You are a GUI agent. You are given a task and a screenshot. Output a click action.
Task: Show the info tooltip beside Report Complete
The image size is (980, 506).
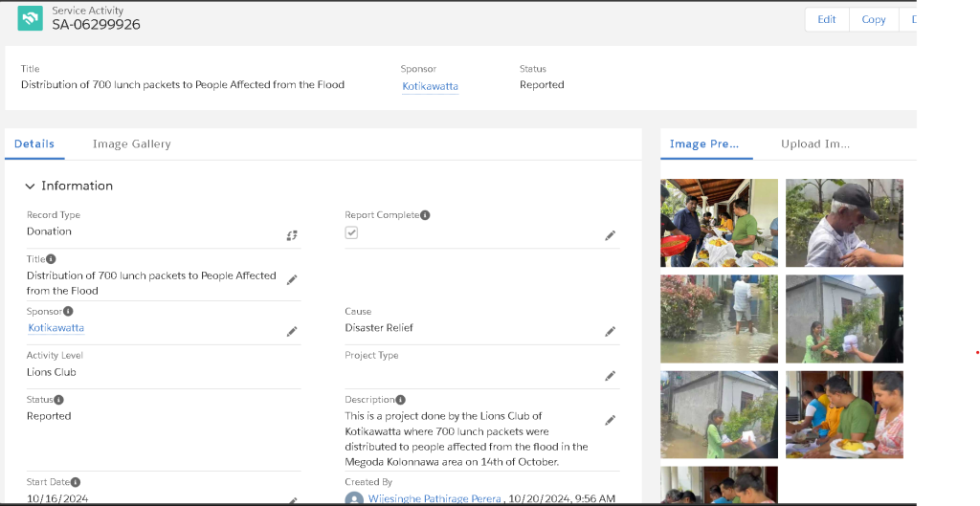[425, 215]
